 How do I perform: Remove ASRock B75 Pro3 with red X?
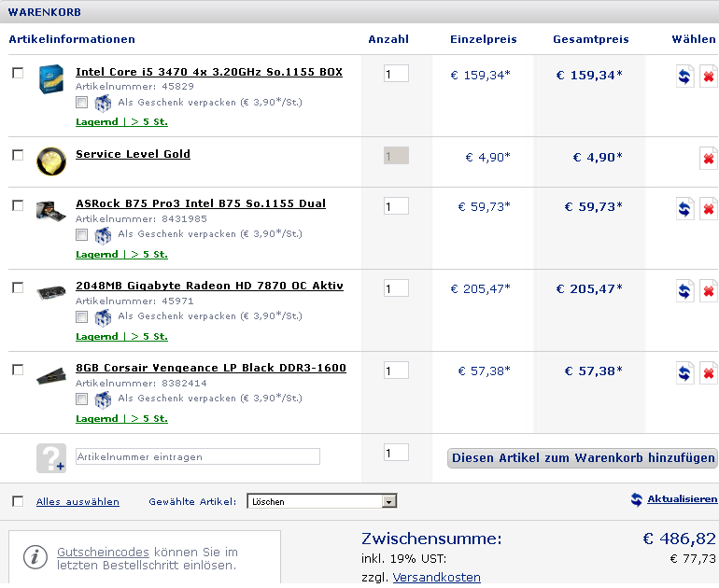point(709,209)
